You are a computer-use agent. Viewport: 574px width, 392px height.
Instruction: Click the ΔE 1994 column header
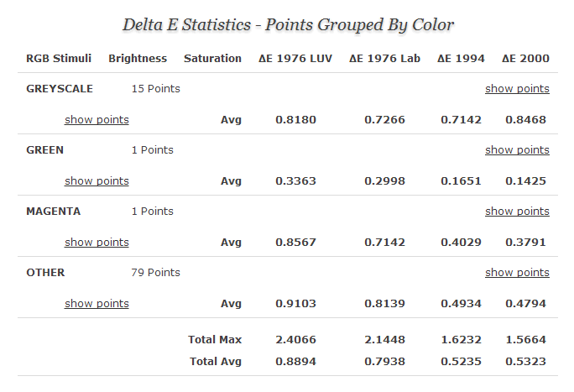pos(461,58)
